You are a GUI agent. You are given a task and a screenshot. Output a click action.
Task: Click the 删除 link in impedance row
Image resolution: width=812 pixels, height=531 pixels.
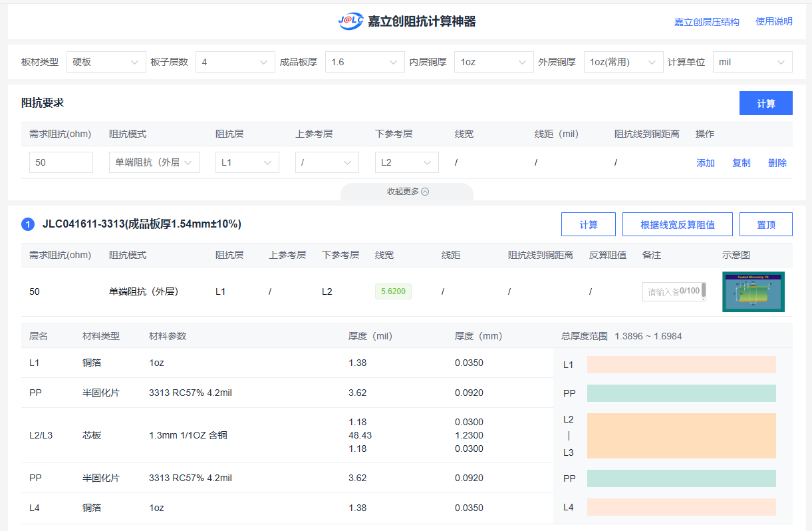click(777, 163)
